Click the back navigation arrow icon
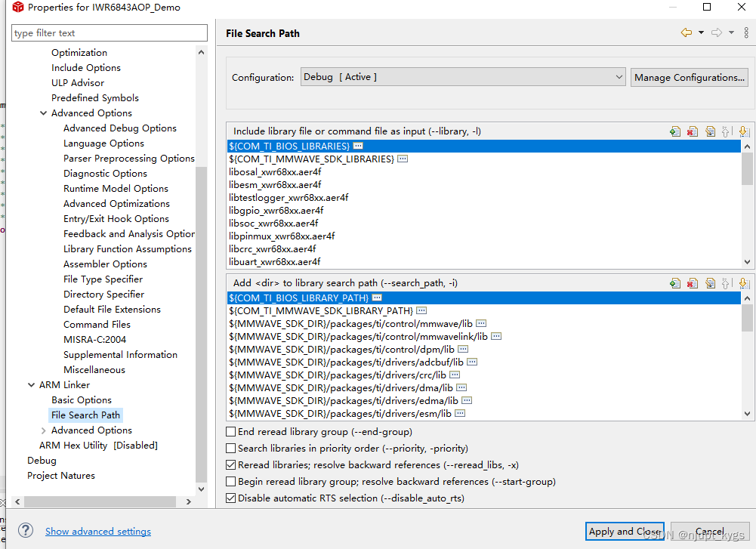This screenshot has width=756, height=549. pos(686,32)
